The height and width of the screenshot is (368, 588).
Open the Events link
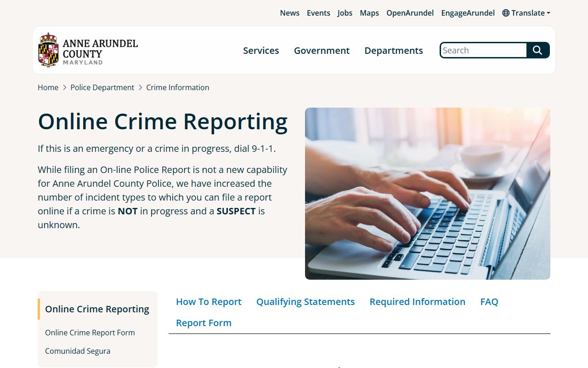318,13
